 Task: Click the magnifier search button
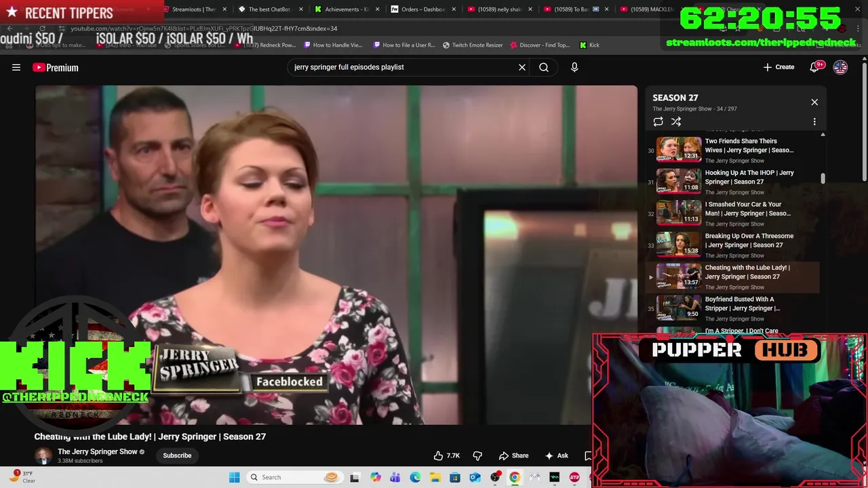544,67
